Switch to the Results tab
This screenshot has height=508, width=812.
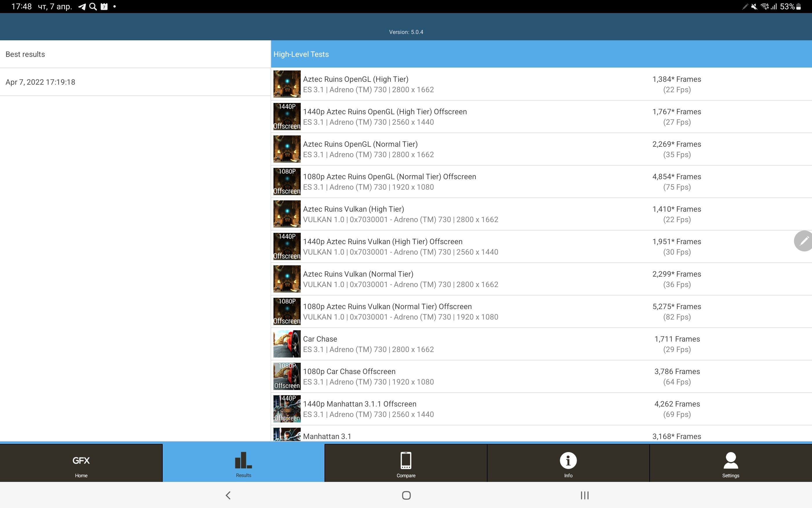pos(244,463)
